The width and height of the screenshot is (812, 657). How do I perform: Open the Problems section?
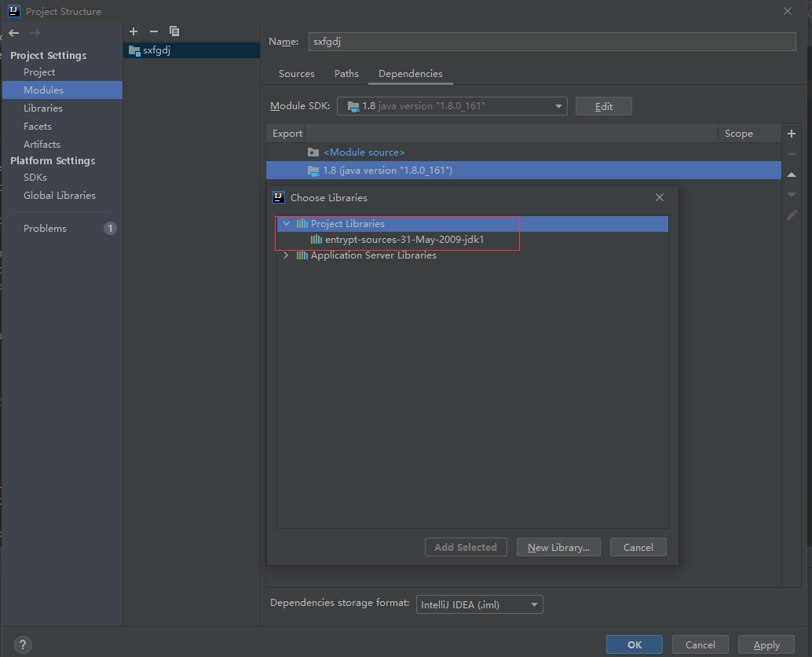tap(45, 229)
